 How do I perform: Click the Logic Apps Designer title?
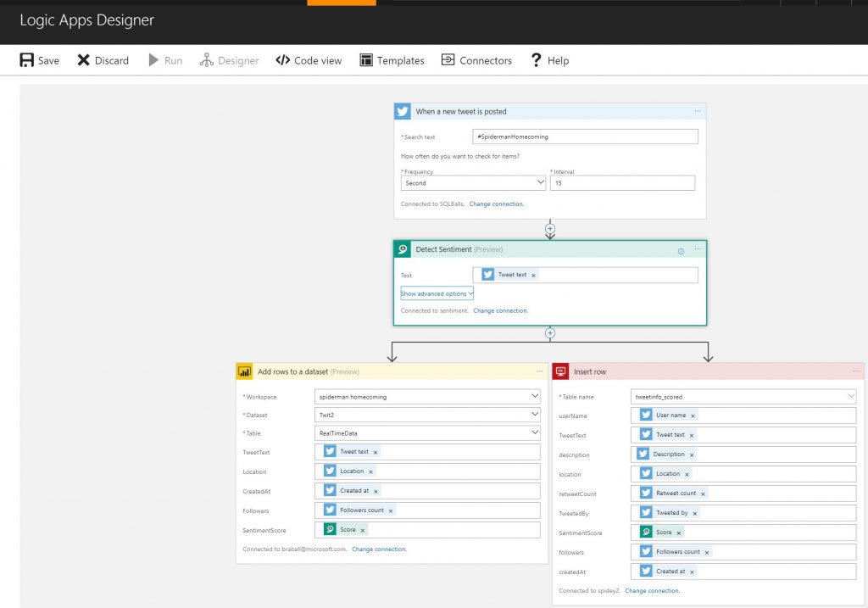point(87,20)
